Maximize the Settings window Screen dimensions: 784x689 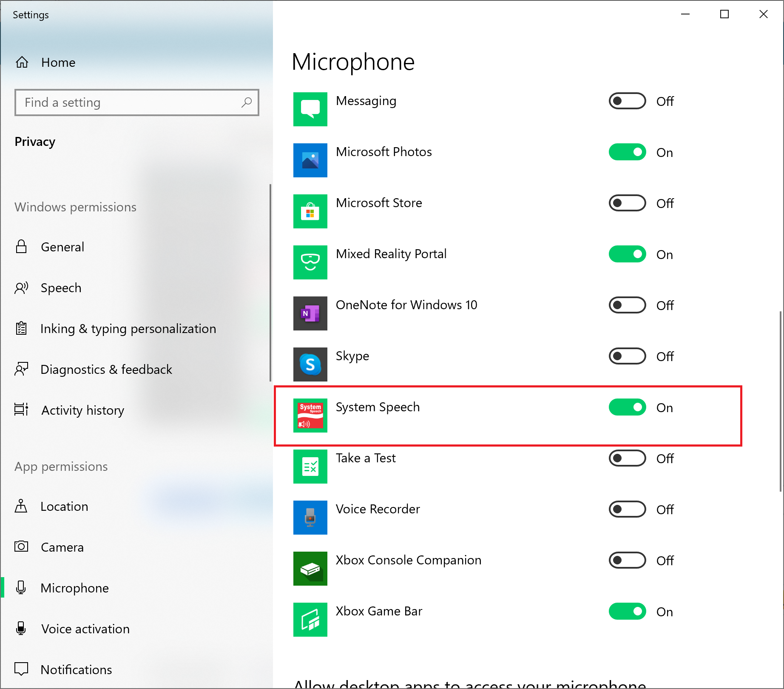tap(724, 14)
